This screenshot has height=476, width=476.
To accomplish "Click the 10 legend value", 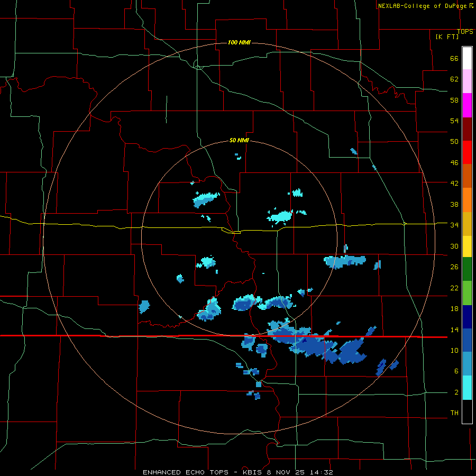I will tap(454, 351).
